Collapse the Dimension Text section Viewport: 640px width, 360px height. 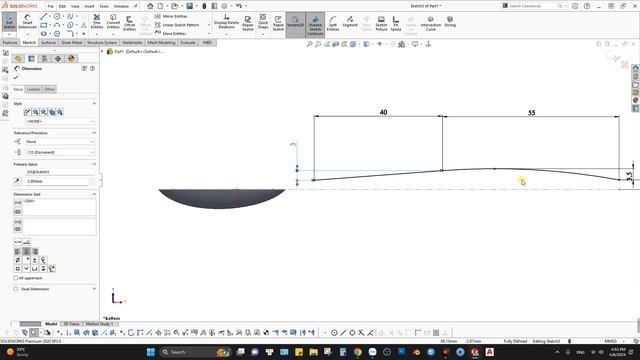coord(94,194)
